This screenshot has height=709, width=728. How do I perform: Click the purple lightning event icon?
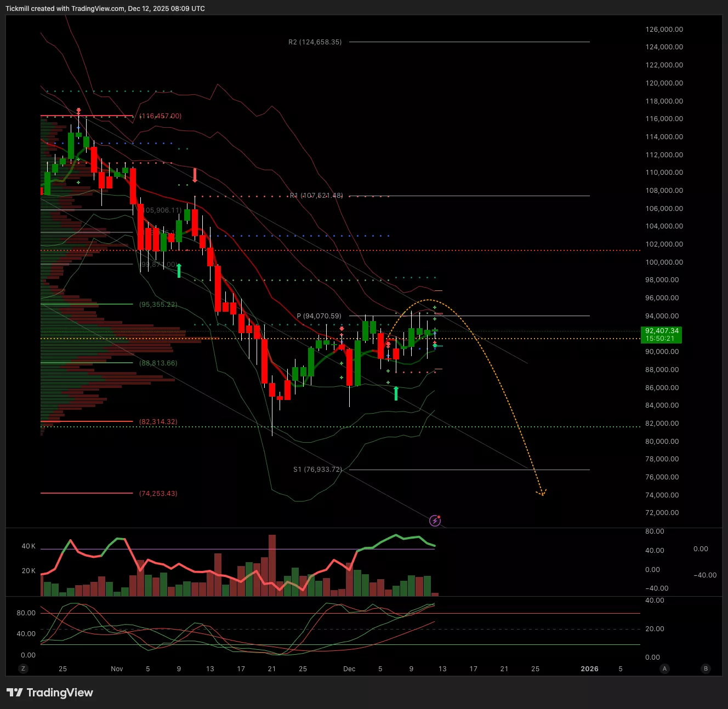[435, 521]
